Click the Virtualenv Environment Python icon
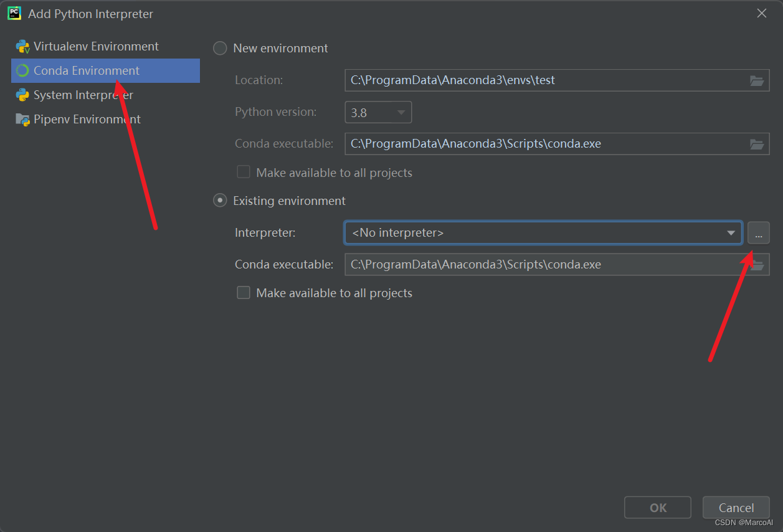This screenshot has height=532, width=783. pos(23,47)
